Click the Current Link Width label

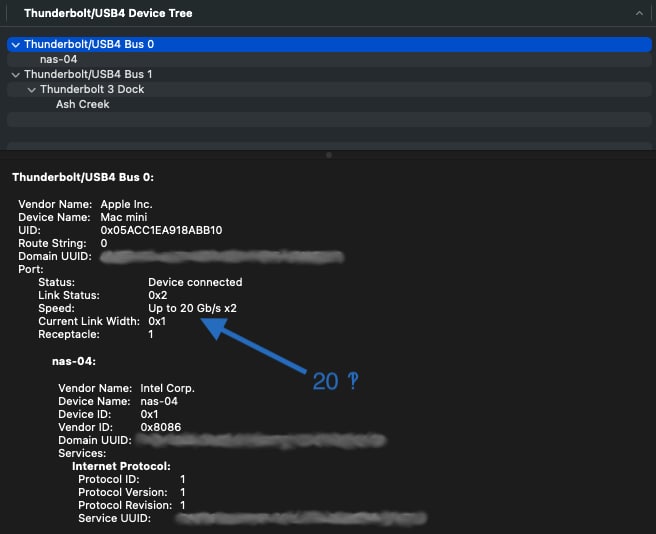click(89, 321)
